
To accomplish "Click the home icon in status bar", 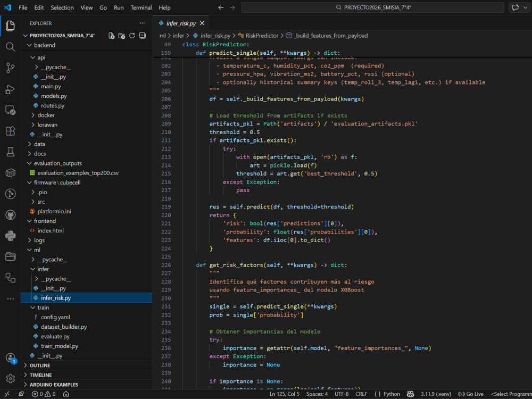I will (x=66, y=394).
